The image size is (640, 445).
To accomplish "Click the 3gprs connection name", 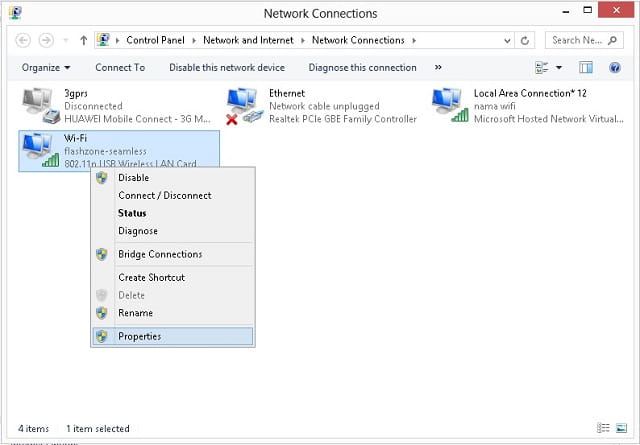I will pos(76,93).
